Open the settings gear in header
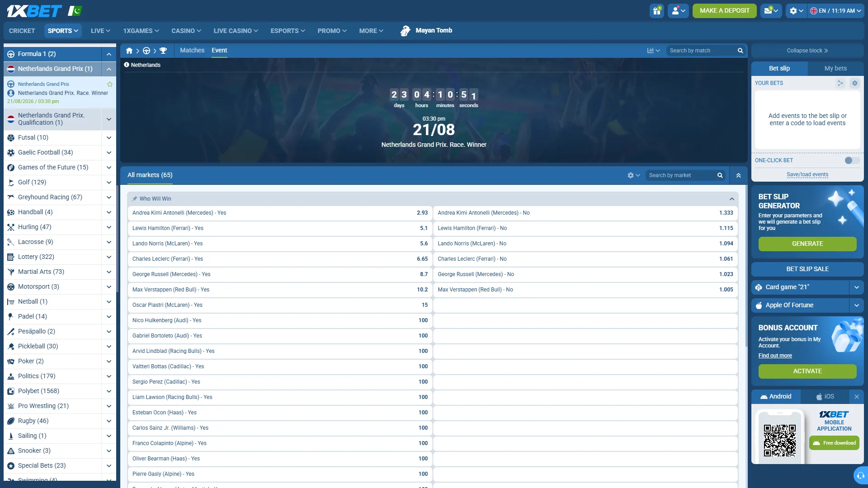The image size is (868, 488). (797, 11)
